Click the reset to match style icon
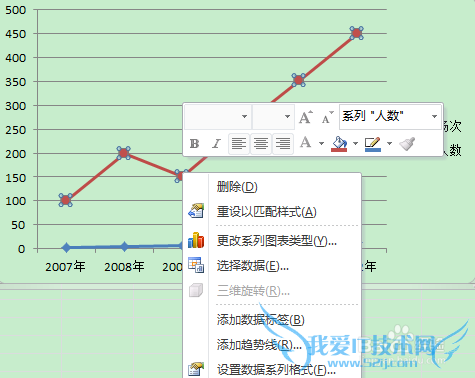 [x=196, y=211]
